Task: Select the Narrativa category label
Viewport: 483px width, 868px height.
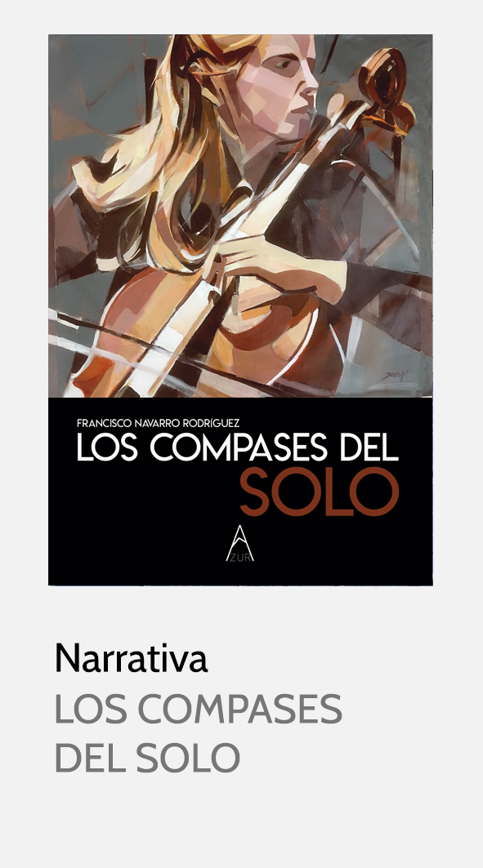Action: tap(132, 657)
